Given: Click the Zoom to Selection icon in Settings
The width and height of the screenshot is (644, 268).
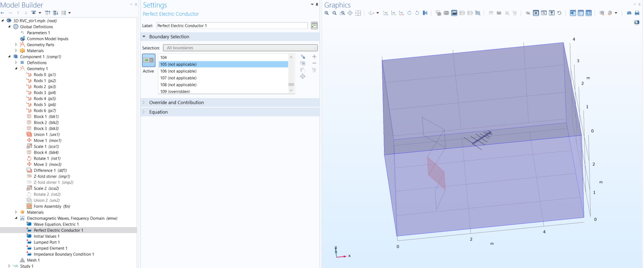Looking at the screenshot, I should coord(303,77).
